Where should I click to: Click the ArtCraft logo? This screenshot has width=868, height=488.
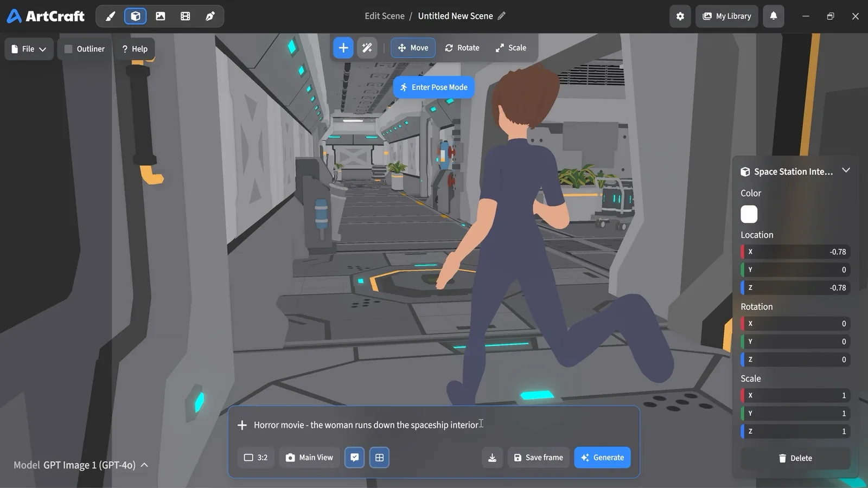(x=46, y=16)
